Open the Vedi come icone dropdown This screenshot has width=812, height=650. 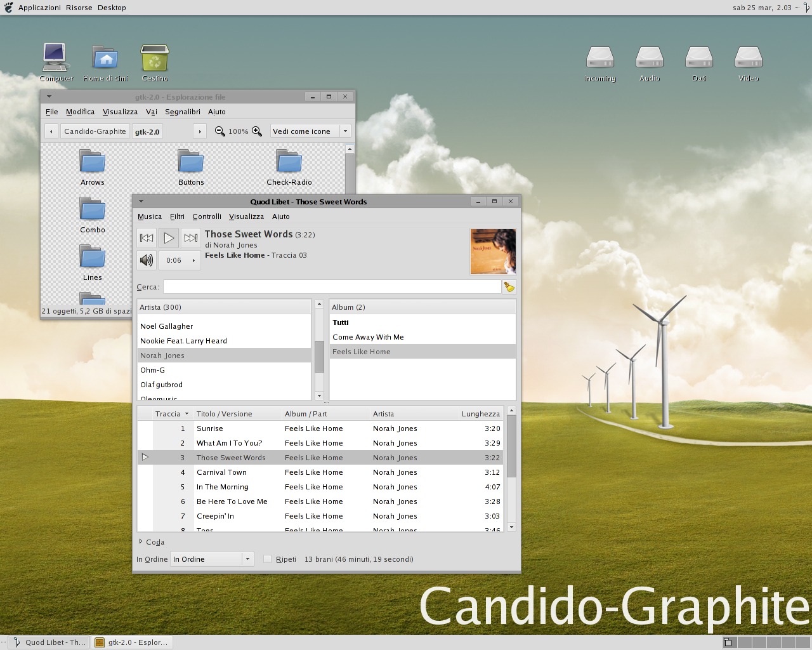coord(311,131)
